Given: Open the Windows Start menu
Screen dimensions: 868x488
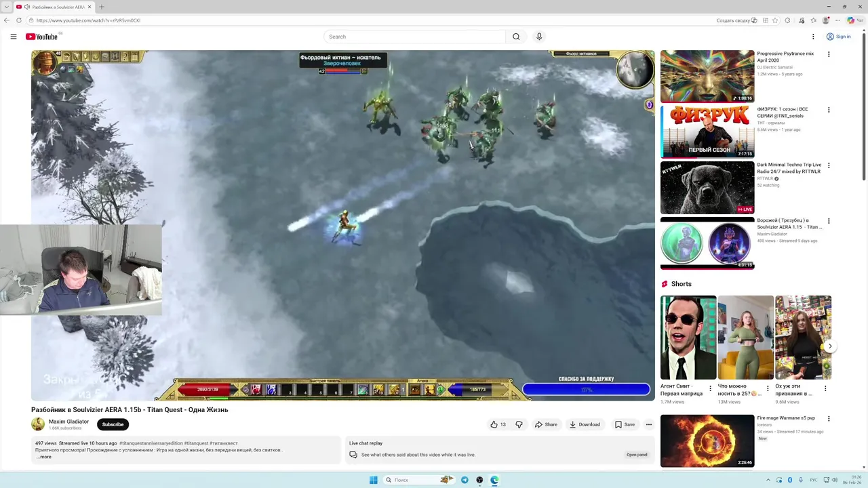Looking at the screenshot, I should tap(374, 480).
